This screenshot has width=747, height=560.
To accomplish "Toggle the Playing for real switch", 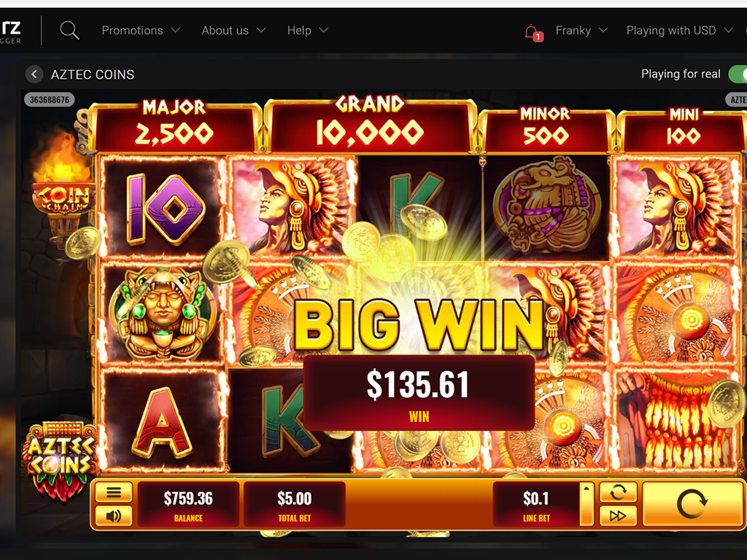I will click(738, 74).
